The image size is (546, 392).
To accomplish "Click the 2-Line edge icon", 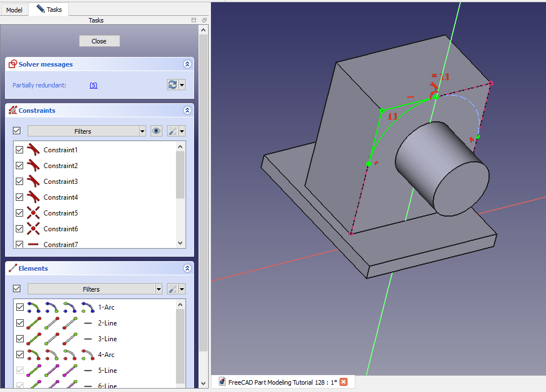I will [33, 323].
